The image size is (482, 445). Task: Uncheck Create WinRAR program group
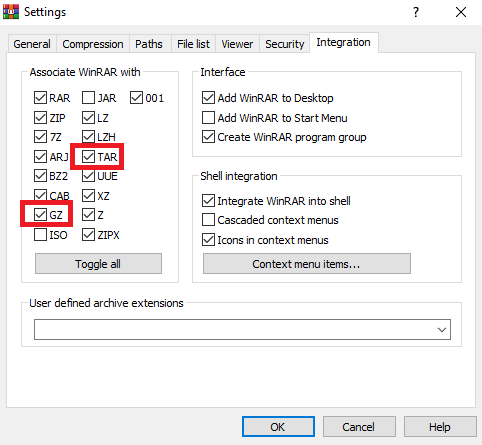tap(208, 137)
